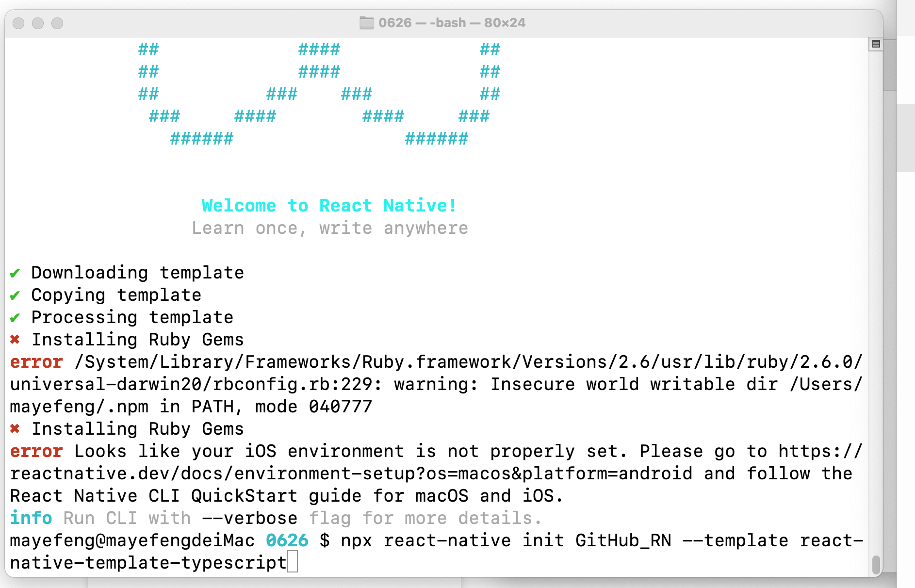Click the blue "0626" directory in the prompt
The width and height of the screenshot is (915, 588).
[287, 540]
